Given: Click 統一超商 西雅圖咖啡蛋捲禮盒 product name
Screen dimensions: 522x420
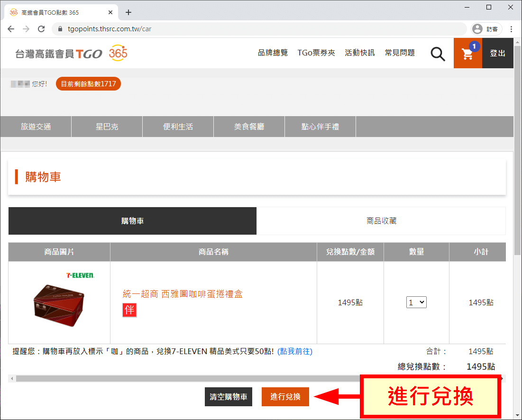Looking at the screenshot, I should point(182,294).
